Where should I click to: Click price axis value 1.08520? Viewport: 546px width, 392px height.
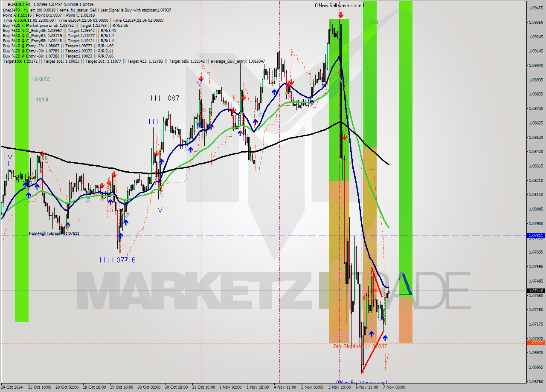pos(536,137)
